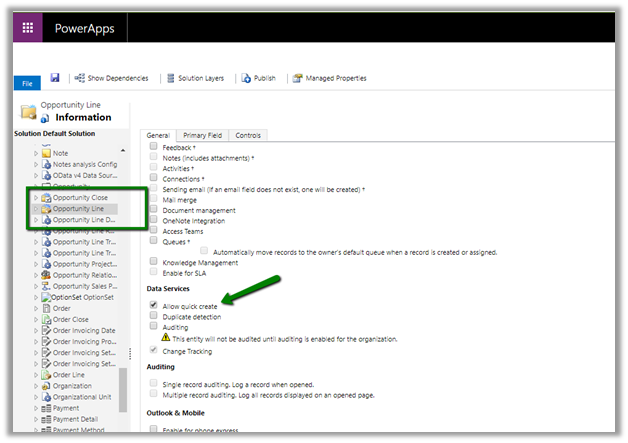Screen dimensions: 628x443
Task: Click the blue File button
Action: tap(26, 83)
